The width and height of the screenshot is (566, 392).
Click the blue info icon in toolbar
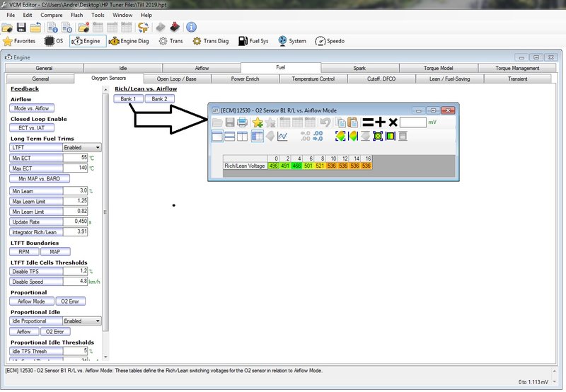coord(191,28)
